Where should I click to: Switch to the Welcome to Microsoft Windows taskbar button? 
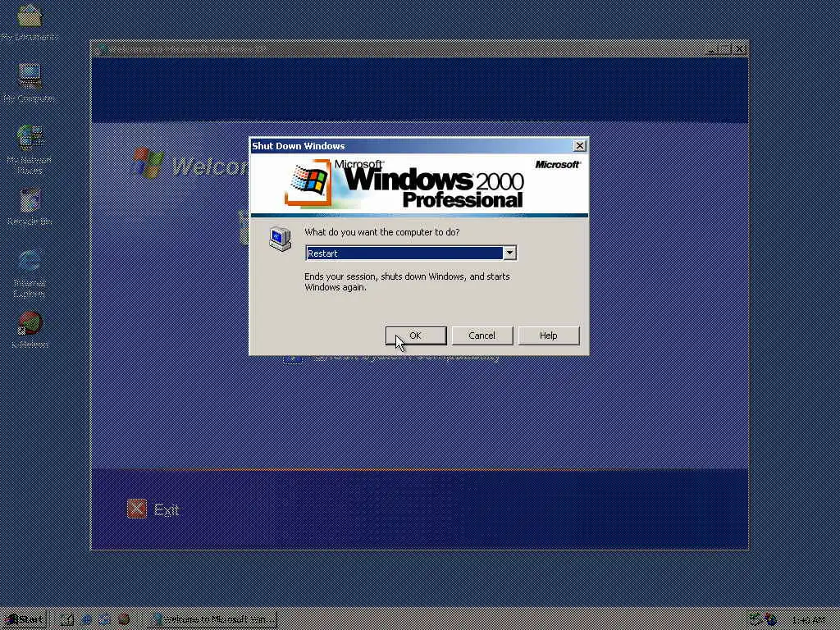(212, 619)
